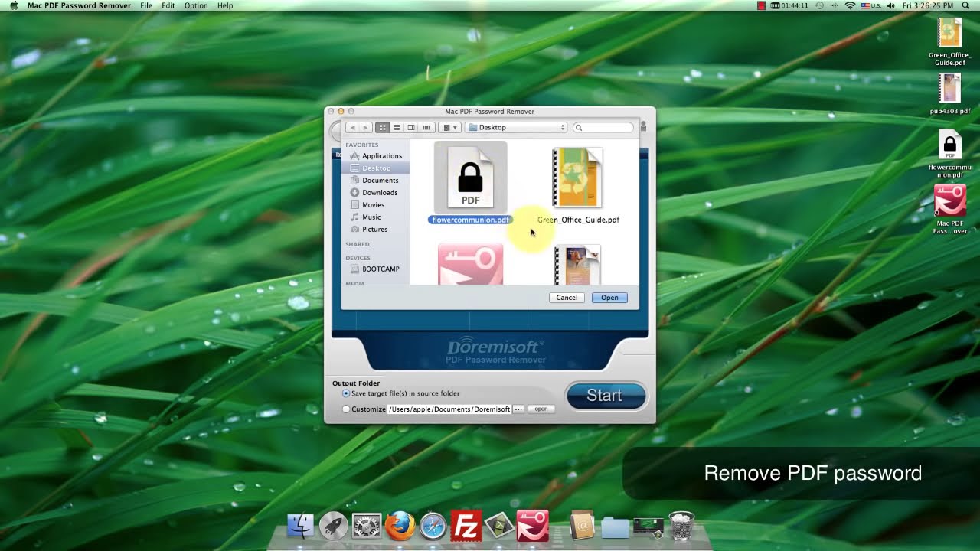
Task: Click the browse (...) output folder button
Action: [x=518, y=409]
